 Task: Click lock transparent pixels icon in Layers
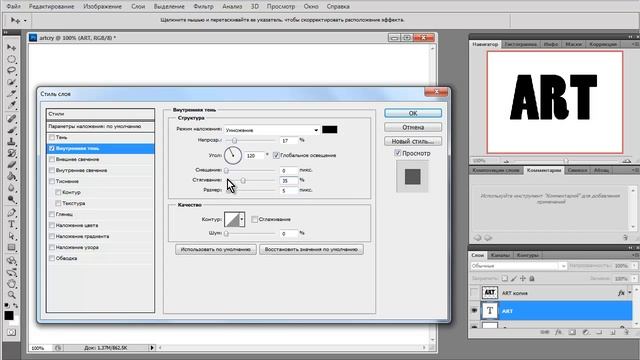505,278
